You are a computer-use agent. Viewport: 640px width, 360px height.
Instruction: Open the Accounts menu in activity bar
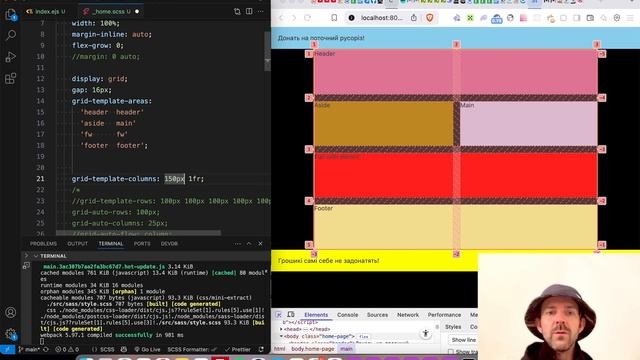click(11, 313)
